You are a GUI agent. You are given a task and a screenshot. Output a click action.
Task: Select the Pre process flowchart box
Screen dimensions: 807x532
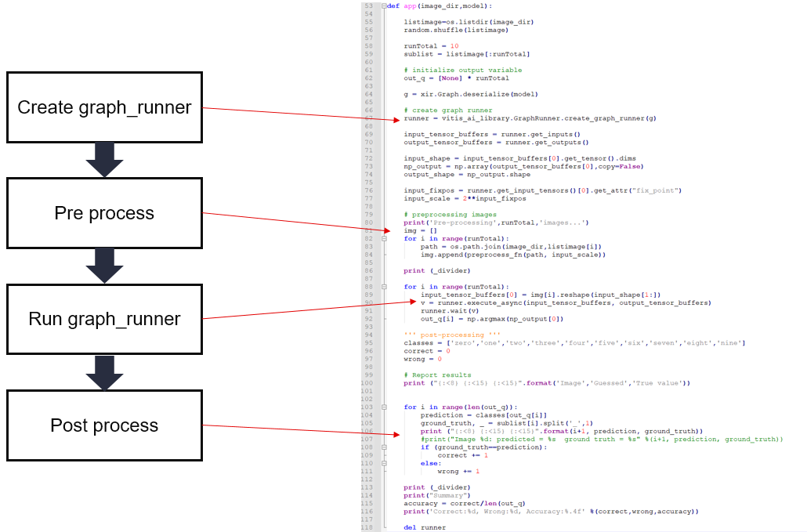pos(104,213)
